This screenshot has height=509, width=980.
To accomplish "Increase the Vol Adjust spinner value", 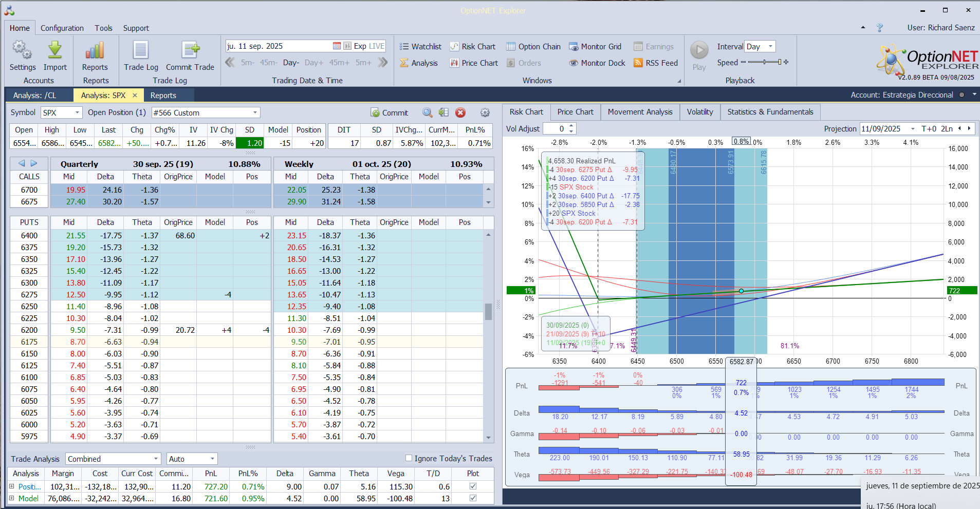I will click(571, 126).
